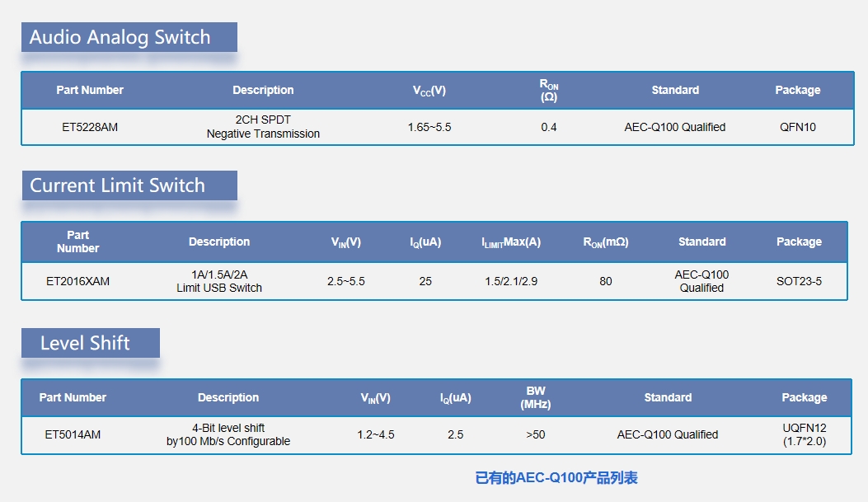Click the SOT23-5 package cell
This screenshot has width=868, height=502.
(799, 281)
